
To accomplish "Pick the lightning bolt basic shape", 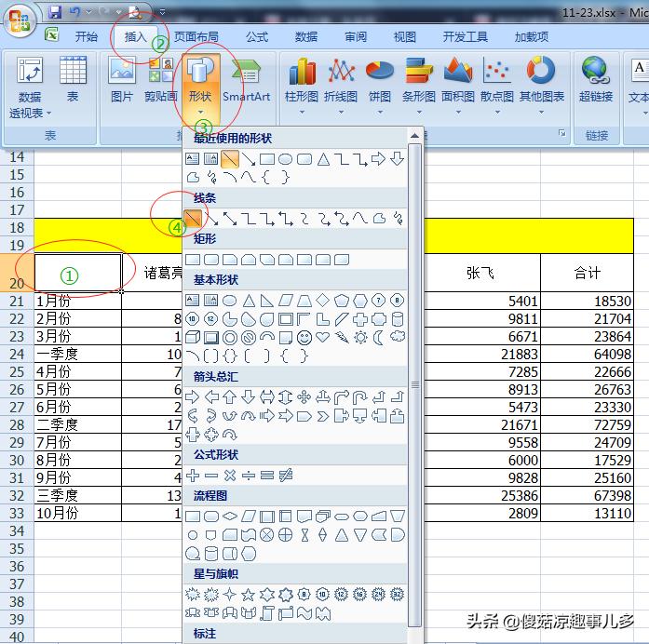I will point(342,338).
